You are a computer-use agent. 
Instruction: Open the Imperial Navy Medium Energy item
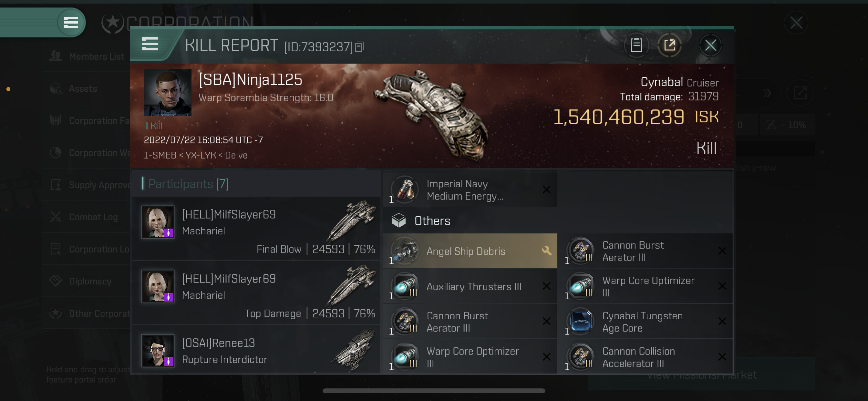[470, 190]
